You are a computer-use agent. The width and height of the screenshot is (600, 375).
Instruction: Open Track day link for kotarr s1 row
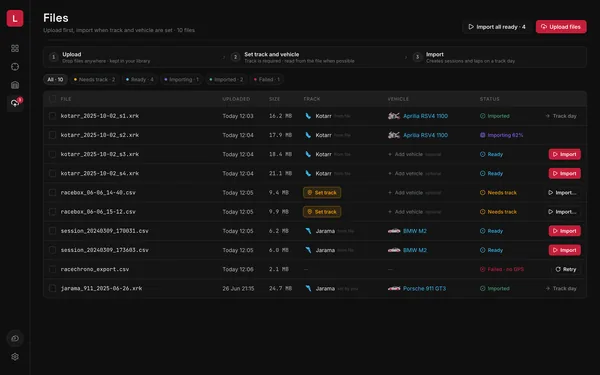point(561,116)
